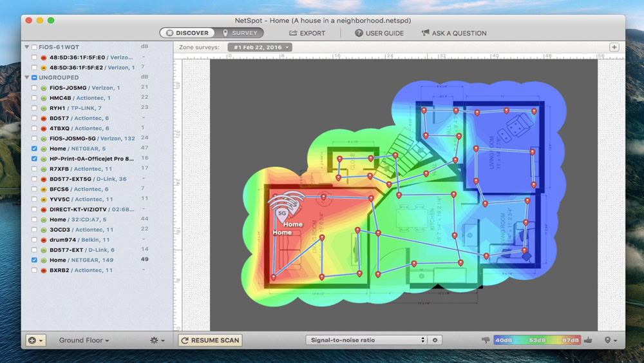The image size is (644, 363).
Task: Uncheck the Home / NETGEAR, 5 network
Action: tap(34, 148)
